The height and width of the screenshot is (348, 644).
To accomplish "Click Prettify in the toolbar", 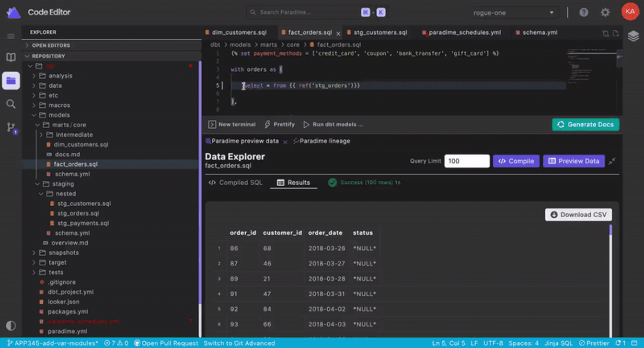I will point(280,124).
